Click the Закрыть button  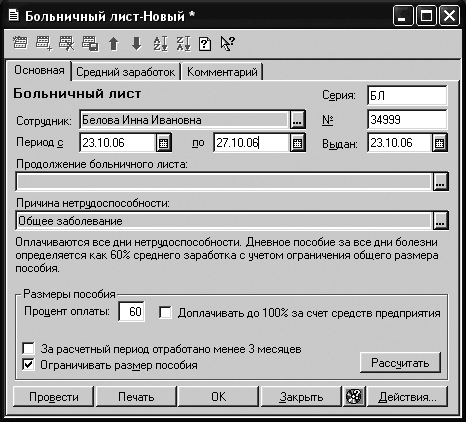(301, 397)
